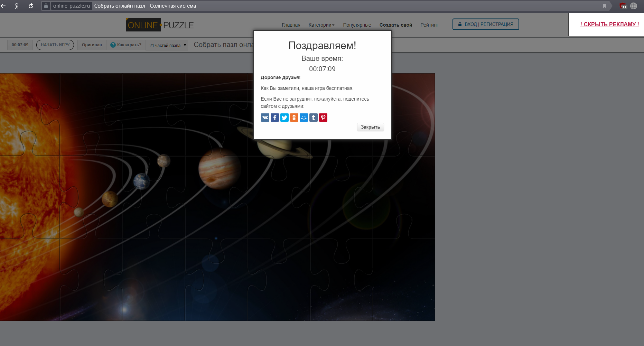Image resolution: width=644 pixels, height=346 pixels.
Task: Share via Facebook icon
Action: click(x=274, y=118)
